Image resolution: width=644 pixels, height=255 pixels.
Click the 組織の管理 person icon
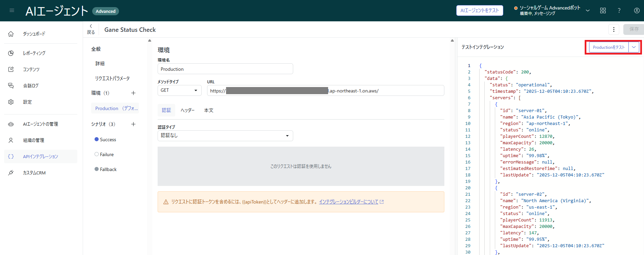point(11,140)
